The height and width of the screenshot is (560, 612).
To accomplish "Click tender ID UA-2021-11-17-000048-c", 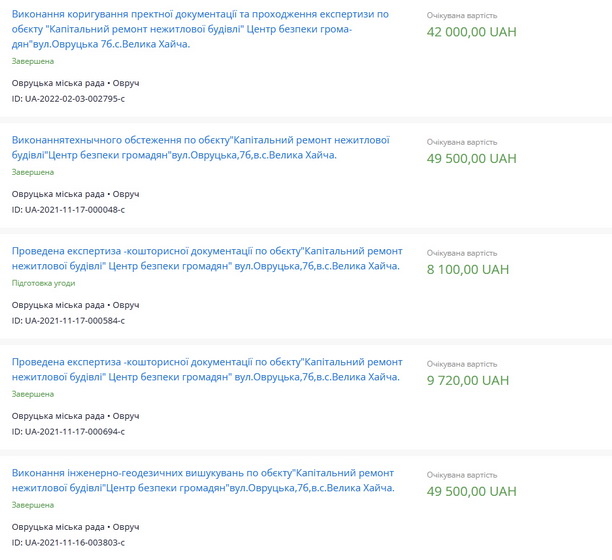I will coord(68,209).
